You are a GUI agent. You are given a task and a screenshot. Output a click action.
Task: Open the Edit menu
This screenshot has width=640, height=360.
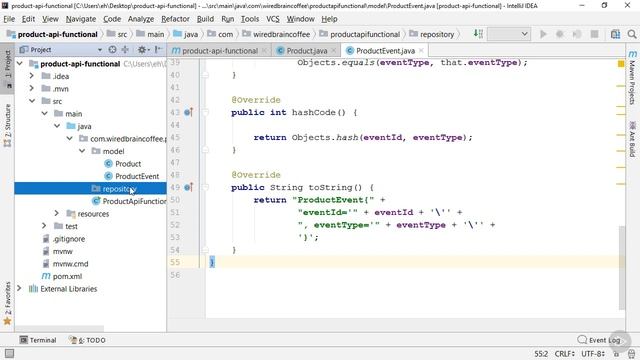tap(28, 19)
